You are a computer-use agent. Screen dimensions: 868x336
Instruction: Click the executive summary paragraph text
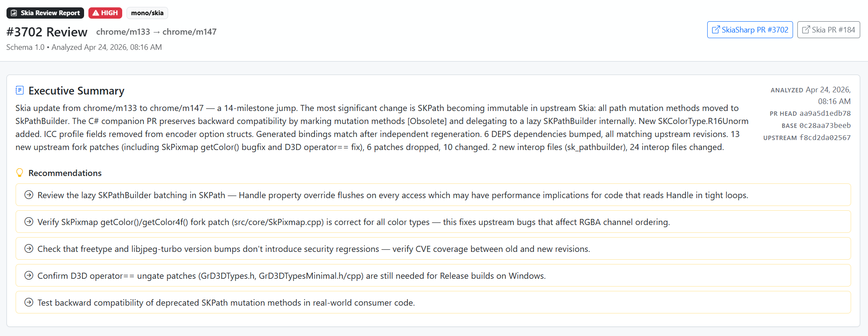pos(382,127)
